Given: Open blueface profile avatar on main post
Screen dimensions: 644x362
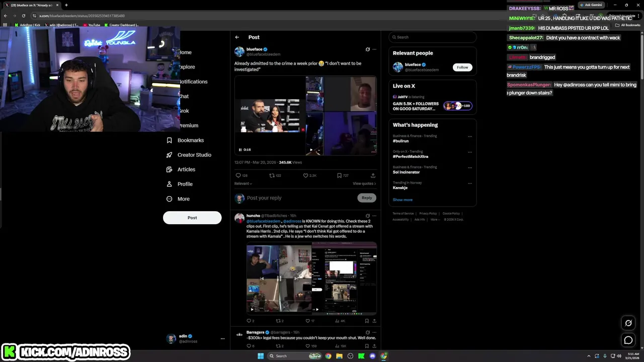Looking at the screenshot, I should click(239, 52).
